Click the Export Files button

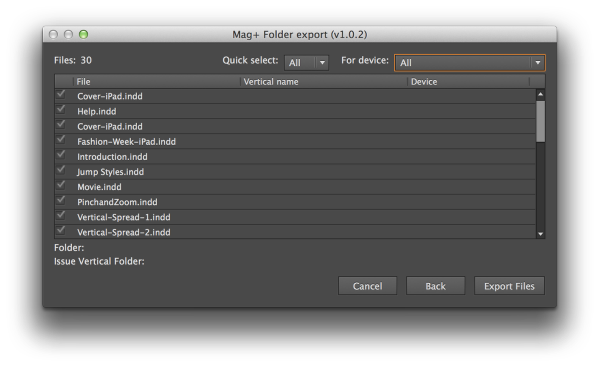(509, 286)
